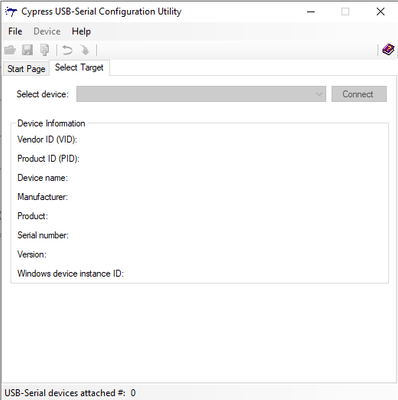This screenshot has height=400, width=398.
Task: Click the Connect button
Action: [x=359, y=94]
